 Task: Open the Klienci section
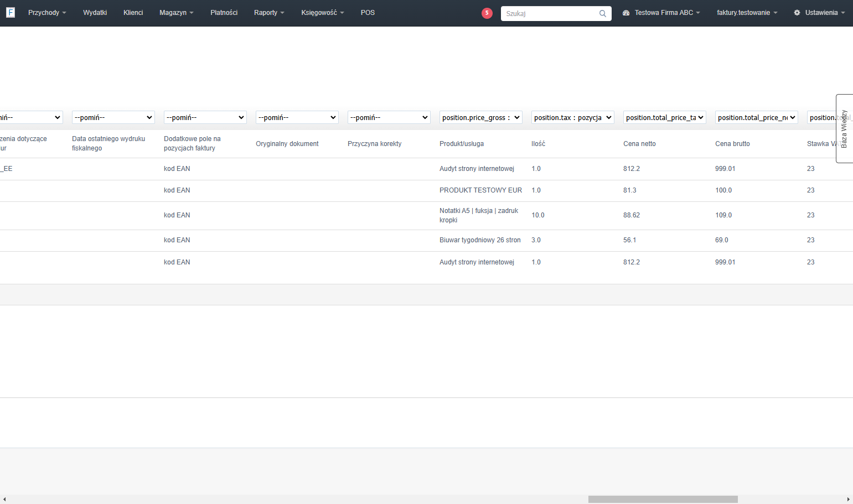(133, 13)
